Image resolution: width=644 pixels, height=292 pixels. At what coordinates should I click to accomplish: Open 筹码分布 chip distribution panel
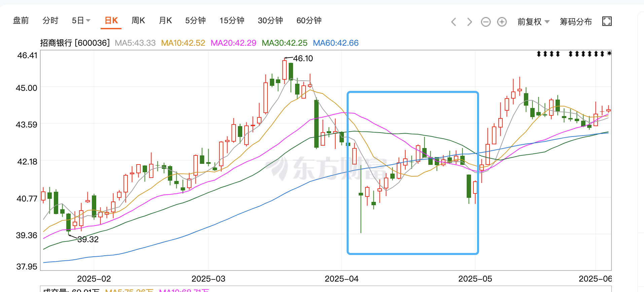tap(576, 22)
